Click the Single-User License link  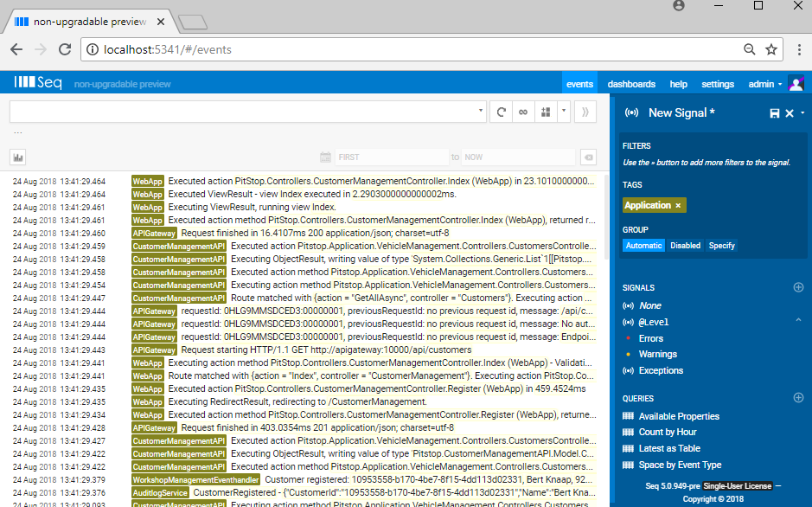tap(738, 485)
